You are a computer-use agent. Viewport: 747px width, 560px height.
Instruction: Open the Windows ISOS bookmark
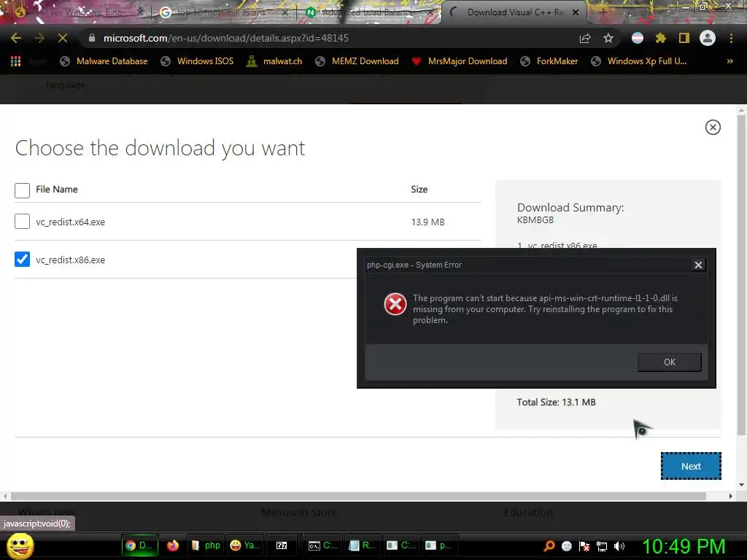[197, 61]
